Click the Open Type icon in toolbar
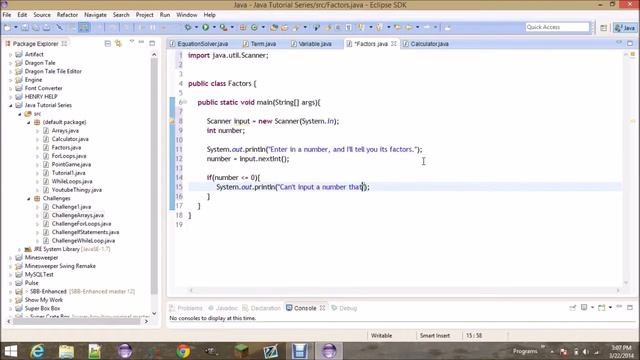 (274, 27)
